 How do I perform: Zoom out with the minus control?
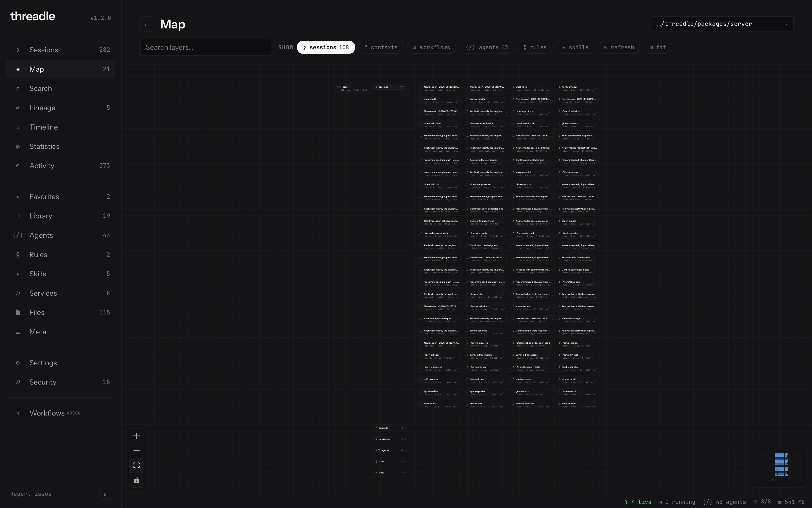click(136, 451)
